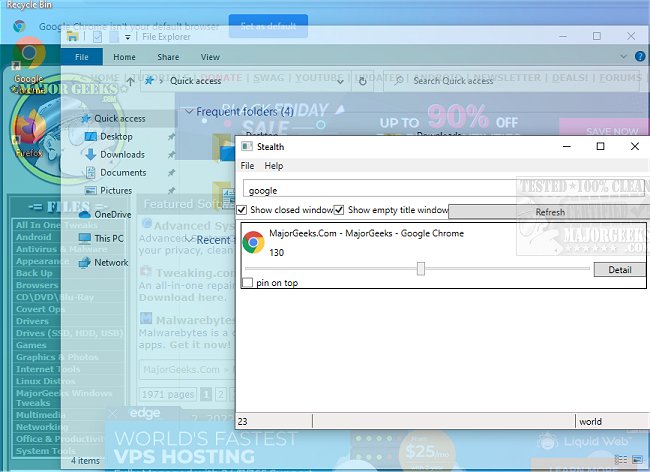This screenshot has height=472, width=650.
Task: Click Drivers category link on MajorGeeks
Action: [32, 321]
